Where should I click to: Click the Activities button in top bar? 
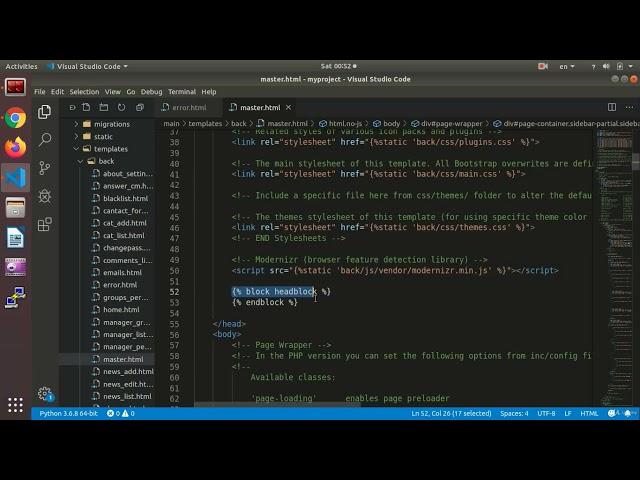tap(21, 66)
